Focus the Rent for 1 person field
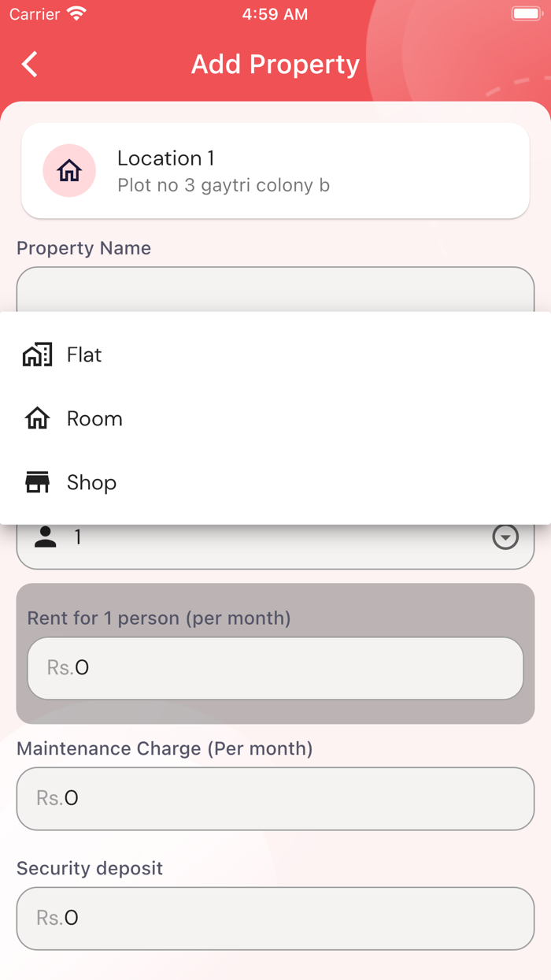Viewport: 551px width, 980px height. [275, 667]
